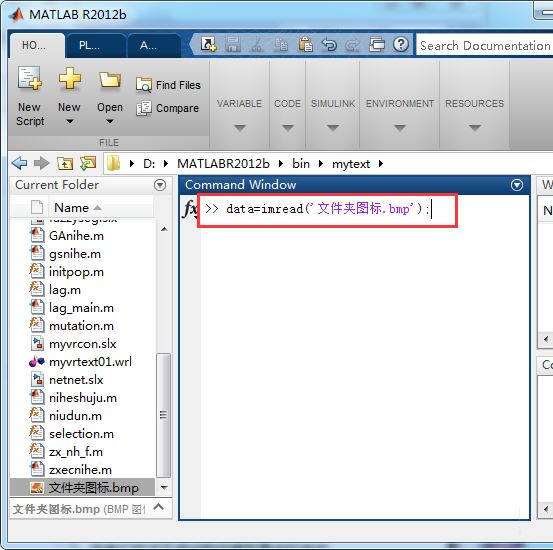Click the Current Folder scrollbar up arrow
Image resolution: width=553 pixels, height=550 pixels.
pos(164,229)
